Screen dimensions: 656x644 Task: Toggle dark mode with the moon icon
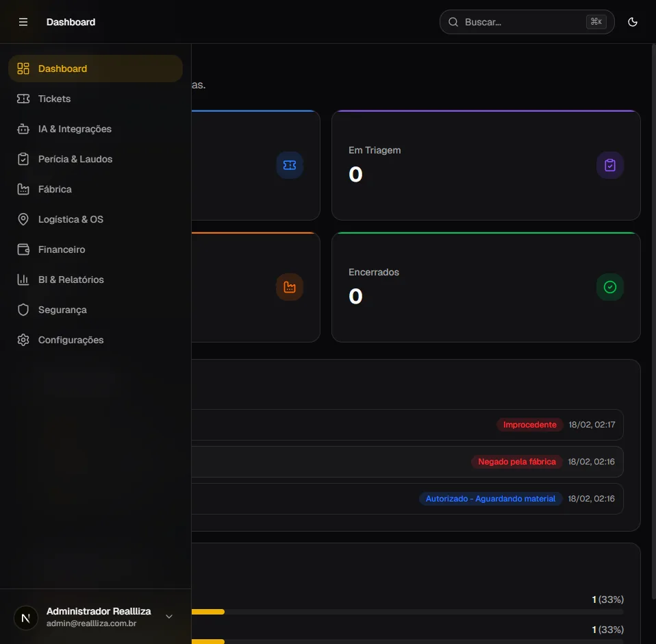tap(632, 22)
